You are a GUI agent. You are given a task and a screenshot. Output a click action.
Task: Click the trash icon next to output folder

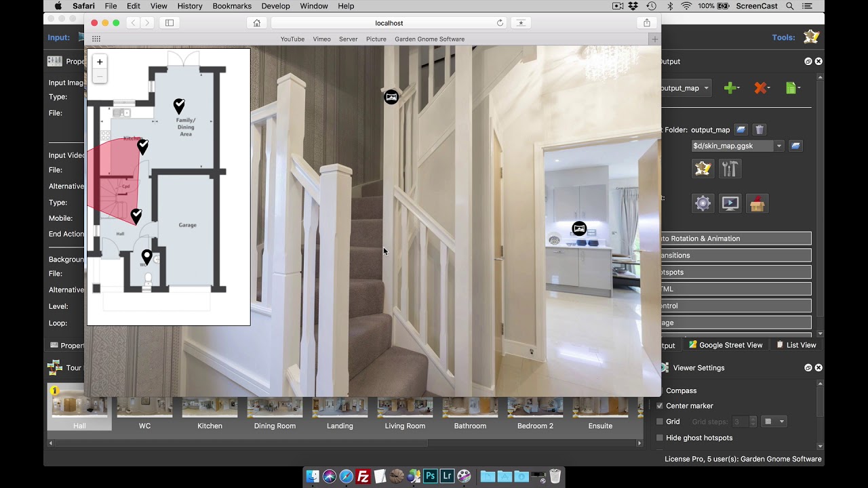(759, 129)
